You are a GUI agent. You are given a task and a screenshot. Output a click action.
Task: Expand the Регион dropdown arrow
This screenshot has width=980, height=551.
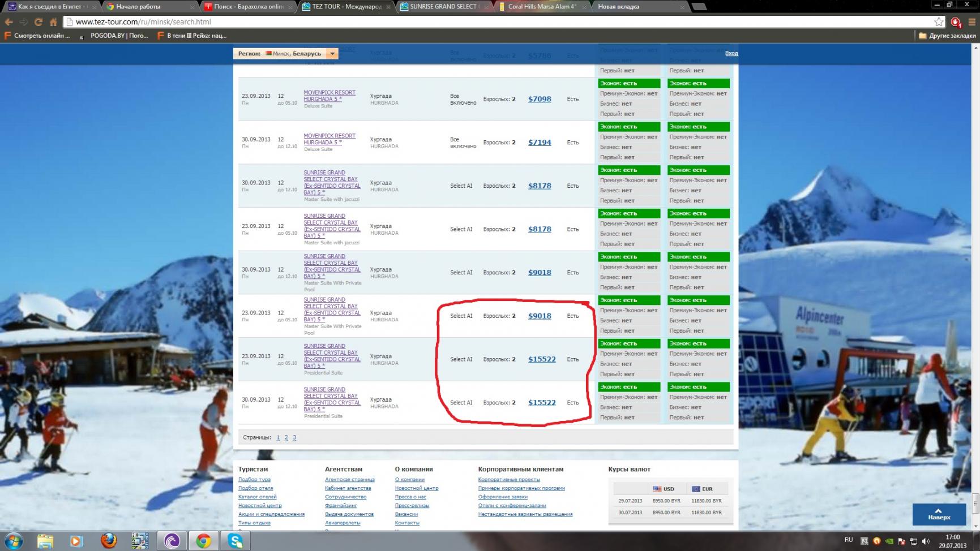tap(332, 54)
